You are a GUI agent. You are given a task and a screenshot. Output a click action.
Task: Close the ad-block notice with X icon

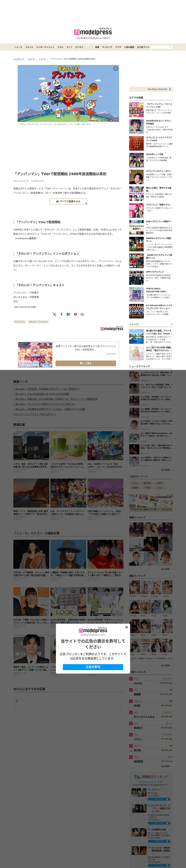point(127,627)
